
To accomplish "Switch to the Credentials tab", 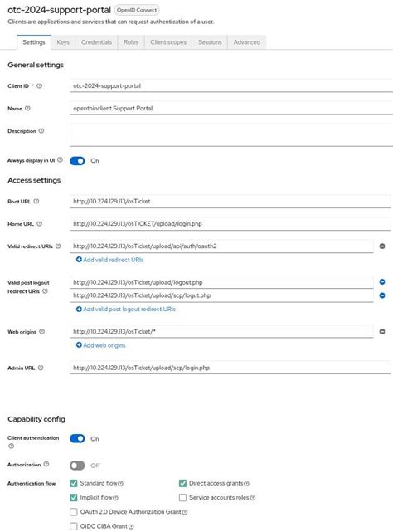I will (96, 42).
